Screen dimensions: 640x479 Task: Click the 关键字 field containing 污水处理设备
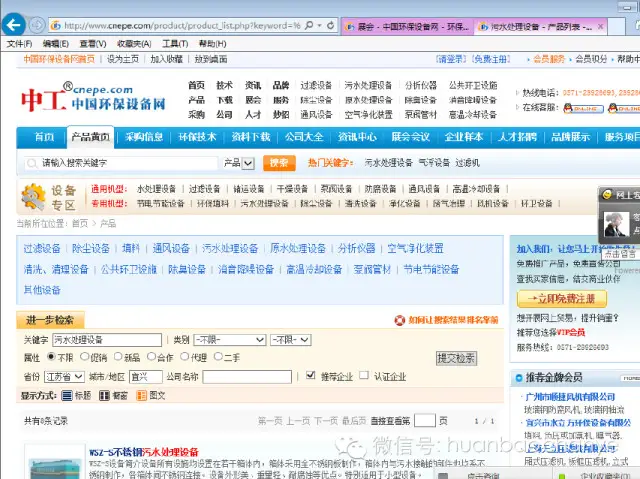(107, 340)
